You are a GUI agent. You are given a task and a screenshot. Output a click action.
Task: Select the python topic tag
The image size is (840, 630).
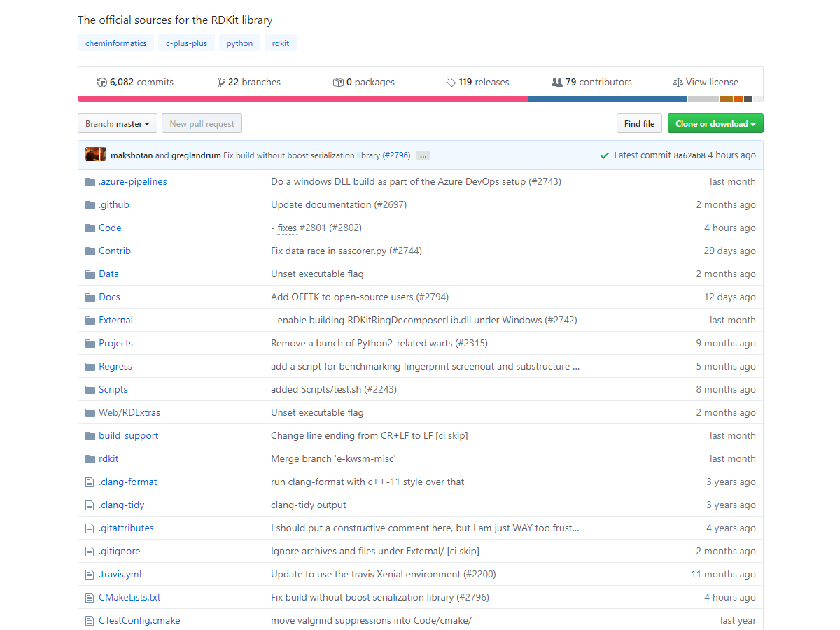[x=239, y=43]
